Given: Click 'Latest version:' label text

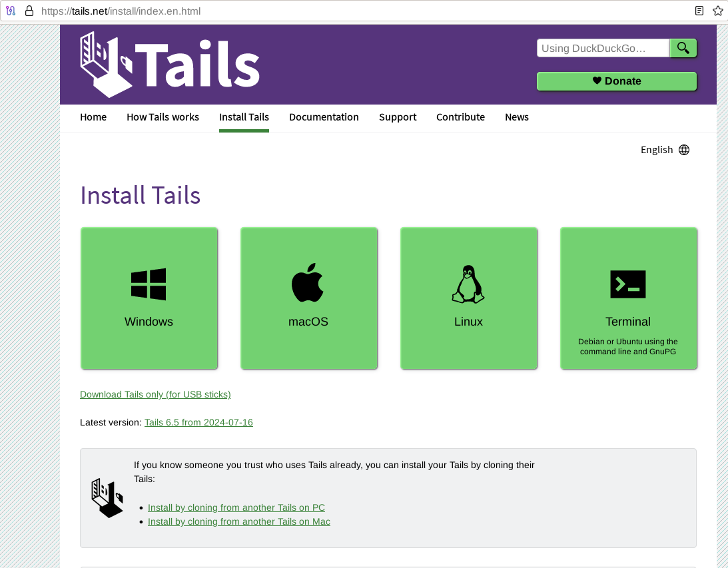Looking at the screenshot, I should point(111,422).
